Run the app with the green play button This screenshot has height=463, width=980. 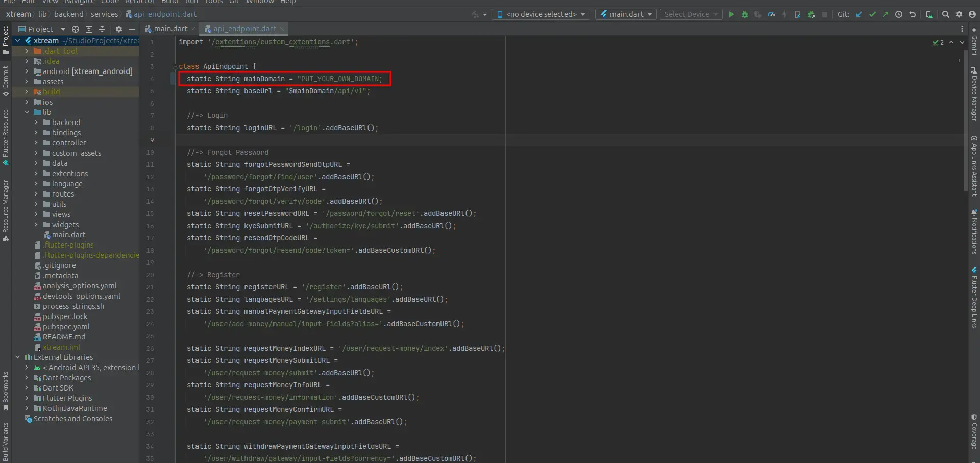click(731, 14)
